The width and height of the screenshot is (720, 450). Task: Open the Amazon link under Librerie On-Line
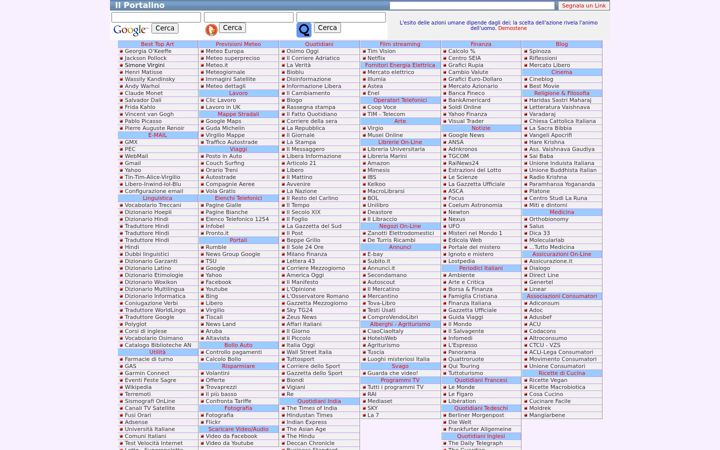click(378, 163)
